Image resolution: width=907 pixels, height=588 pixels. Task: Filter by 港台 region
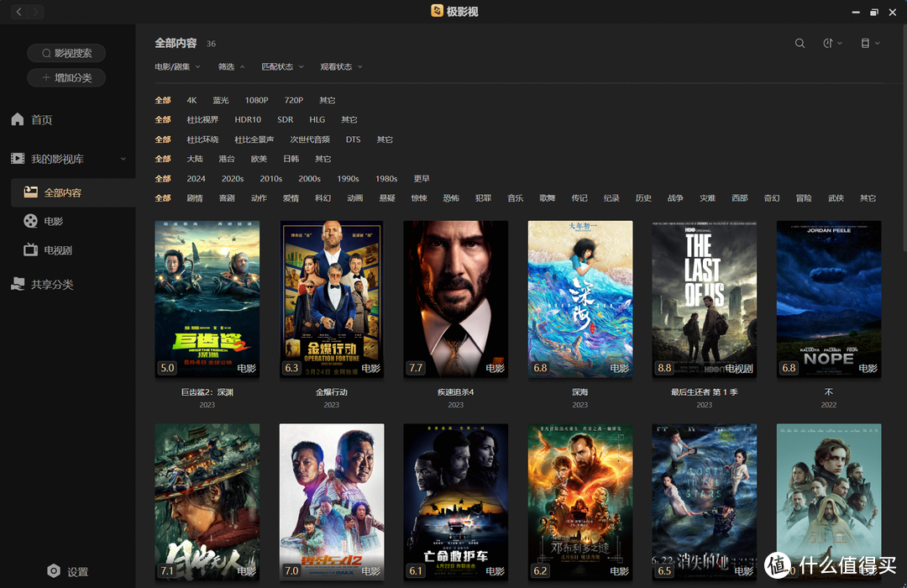tap(227, 159)
